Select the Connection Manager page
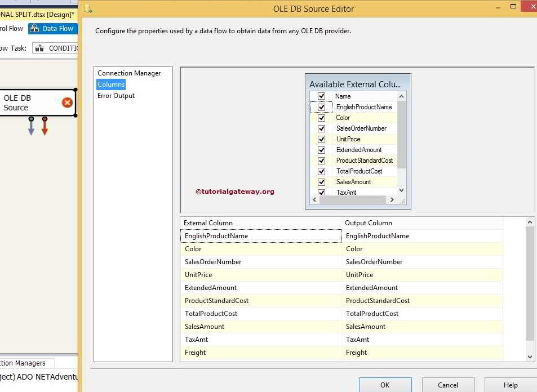Viewport: 537px width, 392px height. coord(132,73)
